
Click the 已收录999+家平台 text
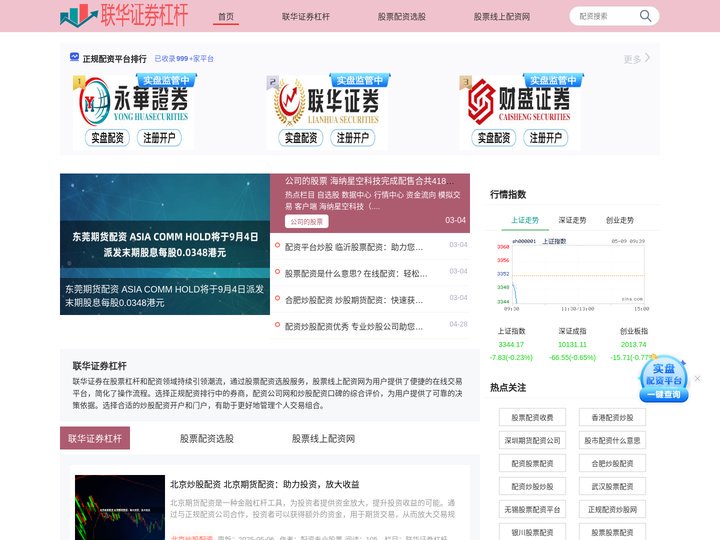(x=184, y=58)
